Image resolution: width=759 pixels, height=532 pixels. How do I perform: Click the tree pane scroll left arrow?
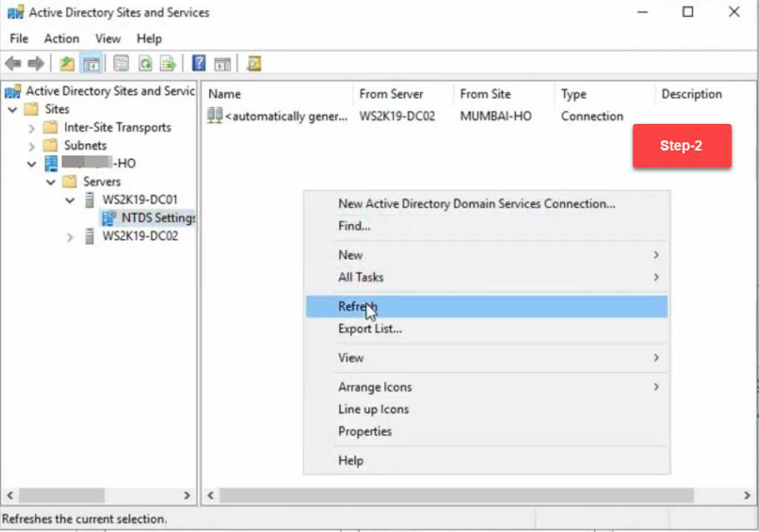coord(10,495)
